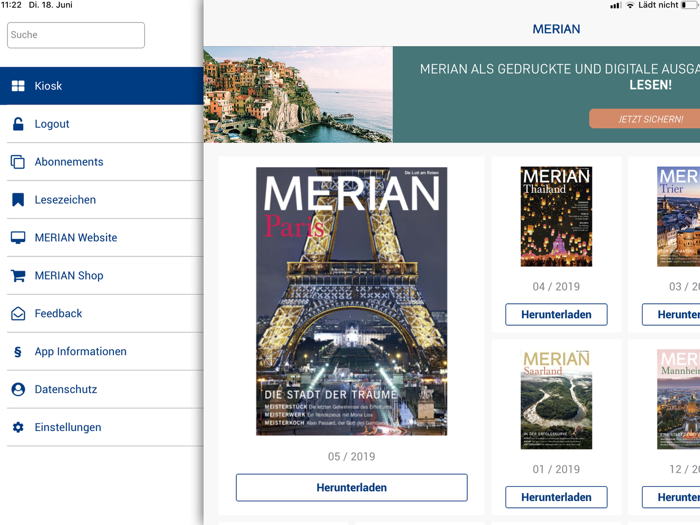Open the Kiosk menu entry
700x525 pixels.
coord(102,86)
